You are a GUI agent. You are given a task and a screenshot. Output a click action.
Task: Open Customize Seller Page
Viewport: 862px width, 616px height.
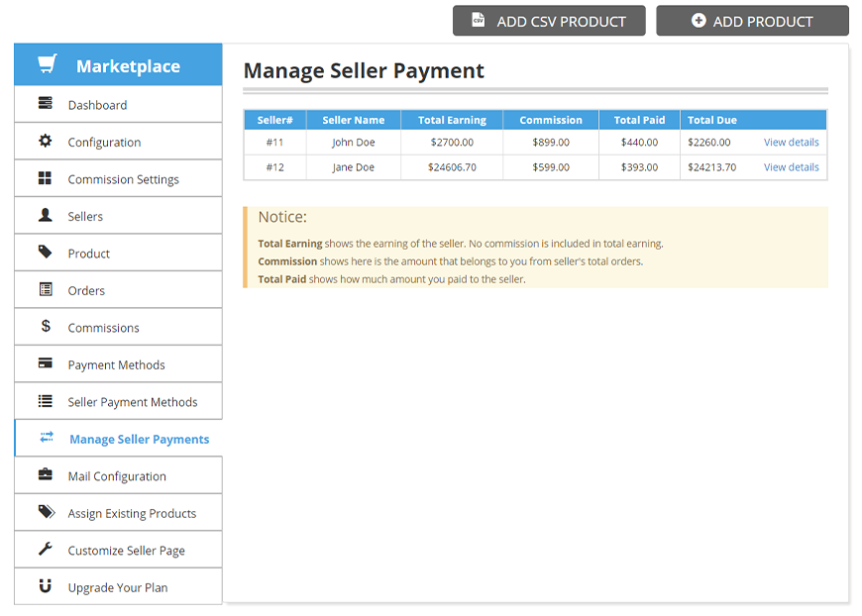118,550
